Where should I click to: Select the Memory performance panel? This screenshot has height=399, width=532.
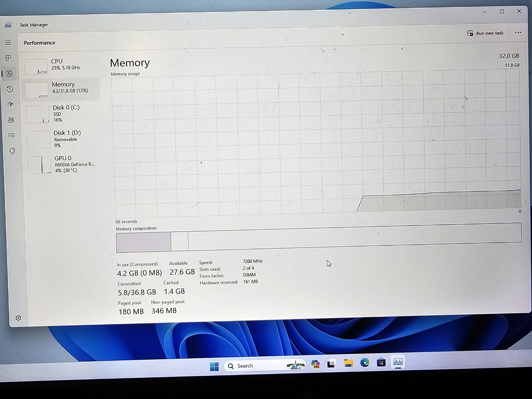coord(62,88)
